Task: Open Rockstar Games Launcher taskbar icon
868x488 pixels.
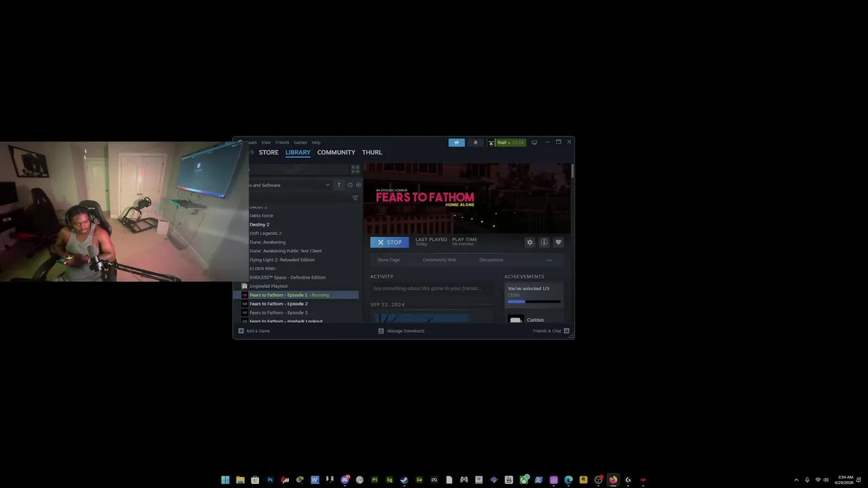Action: (x=583, y=480)
